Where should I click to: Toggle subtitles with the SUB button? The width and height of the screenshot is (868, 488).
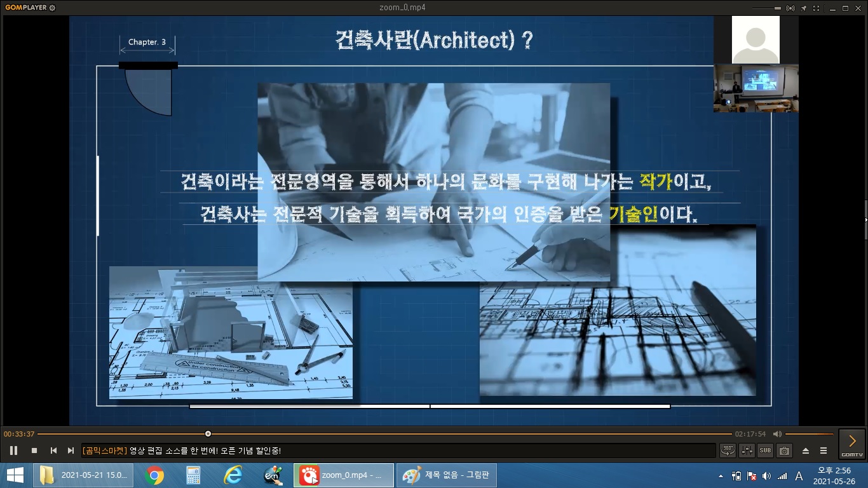pos(765,451)
